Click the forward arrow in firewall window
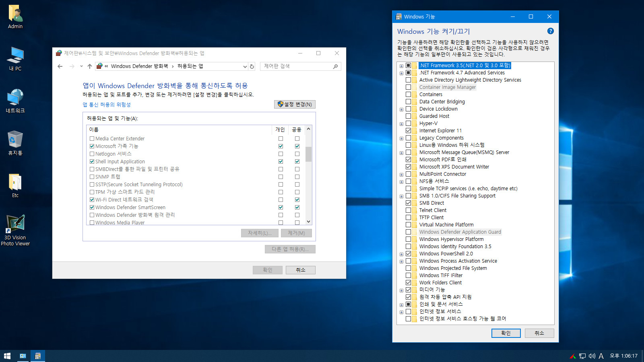Image resolution: width=644 pixels, height=362 pixels. click(x=72, y=66)
